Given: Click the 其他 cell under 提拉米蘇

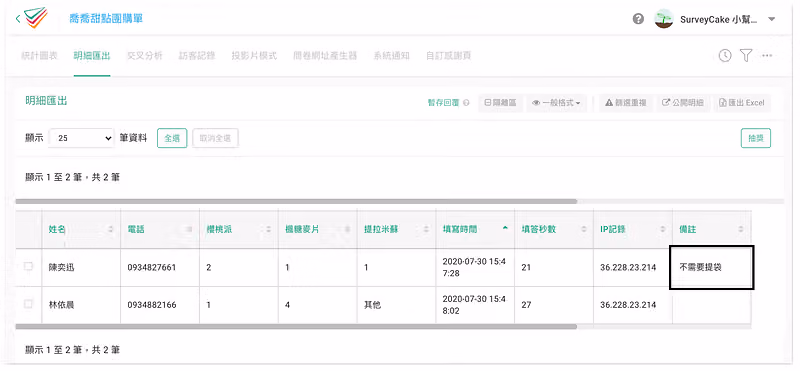Looking at the screenshot, I should [372, 305].
